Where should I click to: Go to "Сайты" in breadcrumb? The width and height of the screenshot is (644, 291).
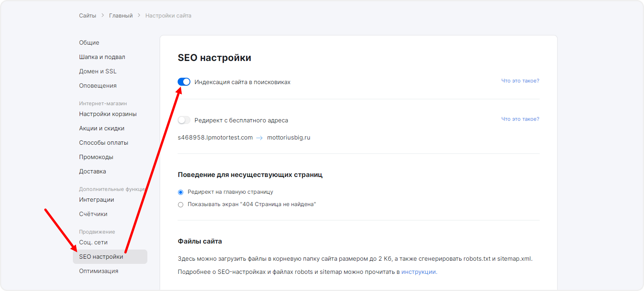(x=88, y=16)
